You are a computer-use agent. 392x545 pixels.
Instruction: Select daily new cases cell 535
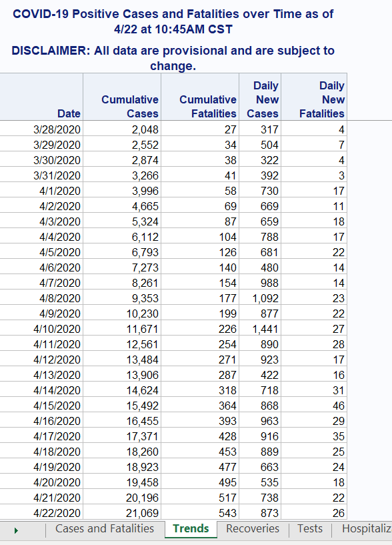(x=260, y=482)
